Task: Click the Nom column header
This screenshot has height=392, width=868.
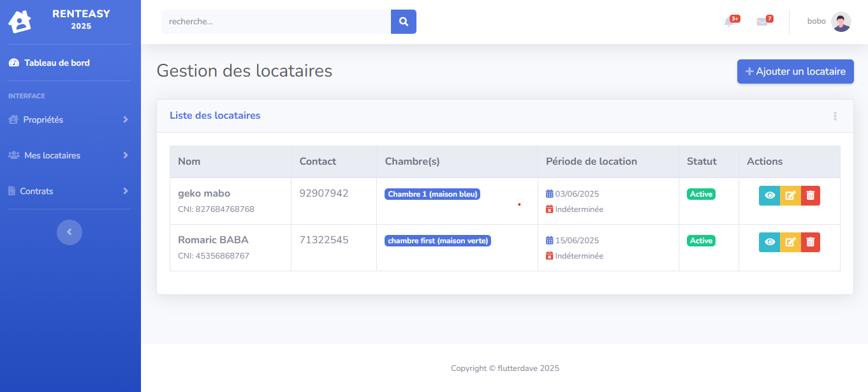Action: click(230, 162)
